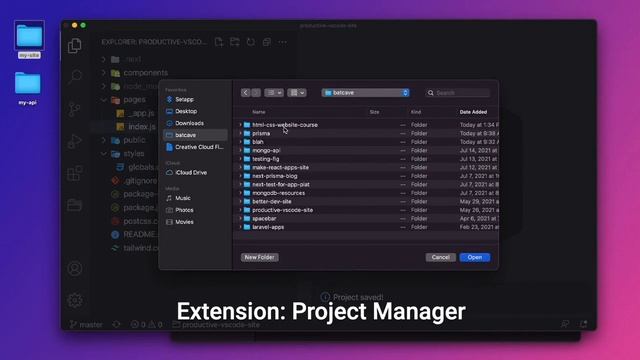
Task: Select Music in dialog sidebar
Action: (195, 198)
